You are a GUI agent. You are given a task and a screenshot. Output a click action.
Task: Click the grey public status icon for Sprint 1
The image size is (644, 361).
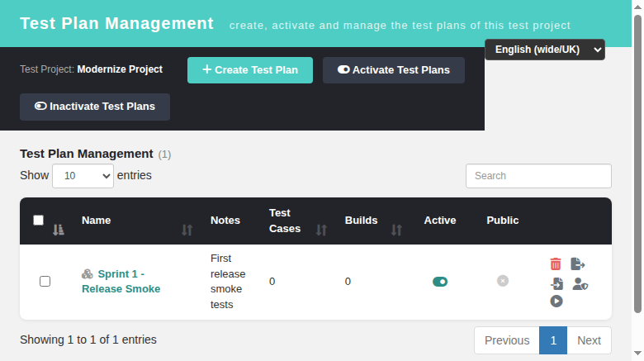[x=503, y=281]
